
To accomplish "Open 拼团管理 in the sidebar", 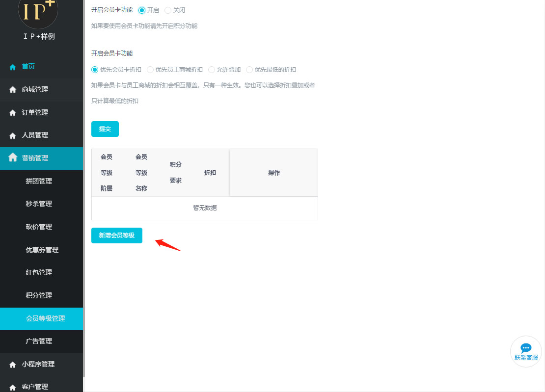I will (x=39, y=181).
